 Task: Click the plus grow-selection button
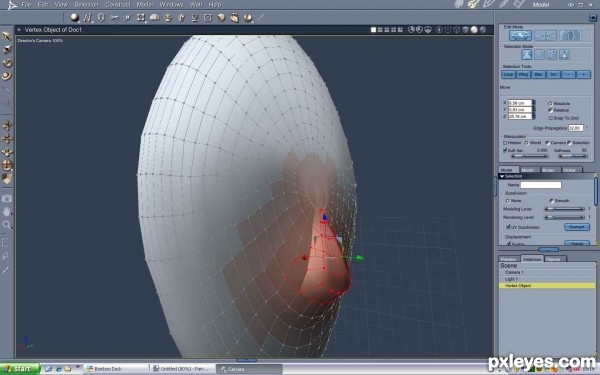tap(584, 75)
